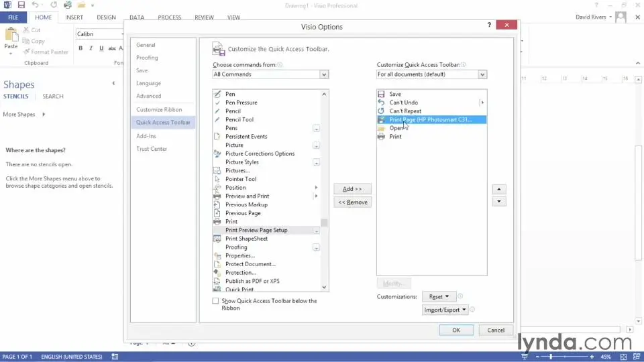The image size is (644, 362).
Task: Select Print Preview Page Setup command
Action: click(x=266, y=230)
